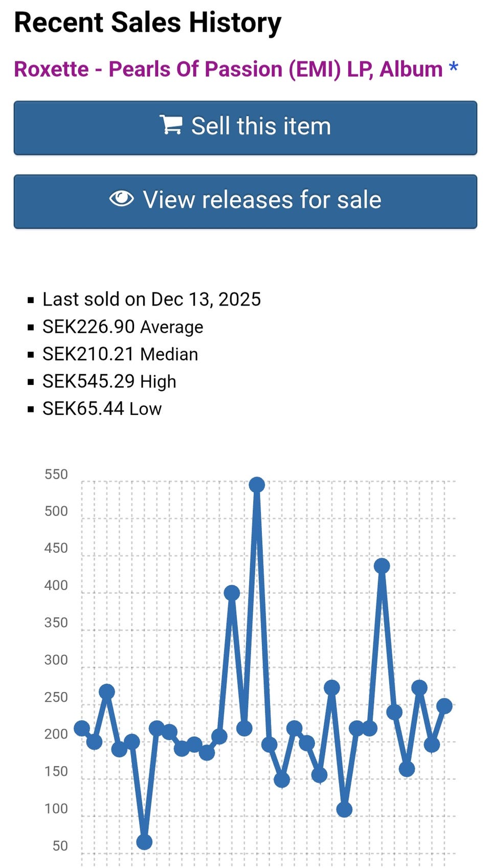Click the blue asterisk after Album
The width and height of the screenshot is (491, 868).
[453, 68]
